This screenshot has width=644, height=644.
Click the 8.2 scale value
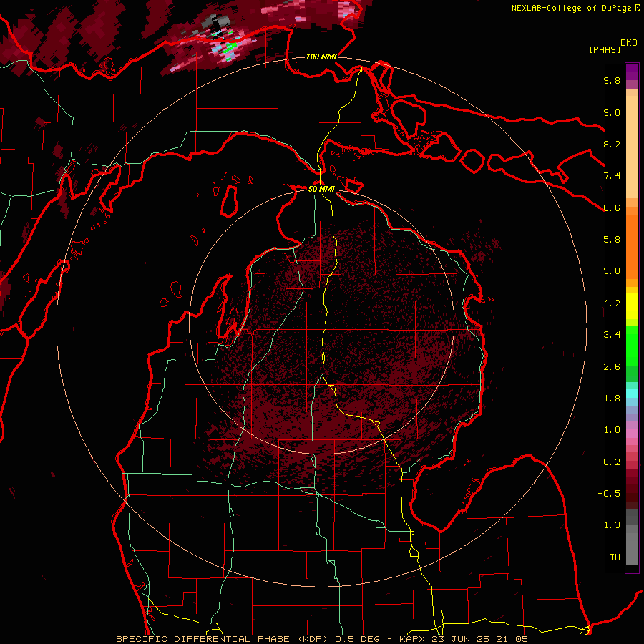click(612, 144)
